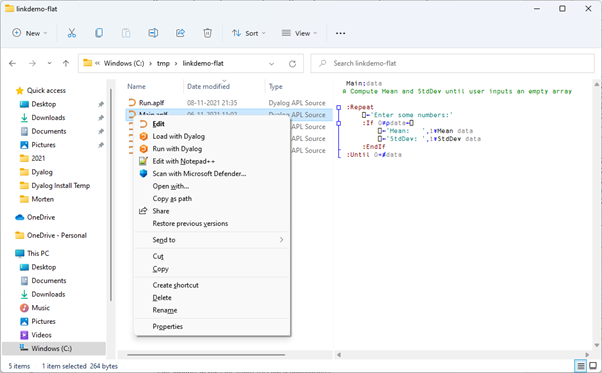Click the Copy icon in the toolbar

coord(99,33)
